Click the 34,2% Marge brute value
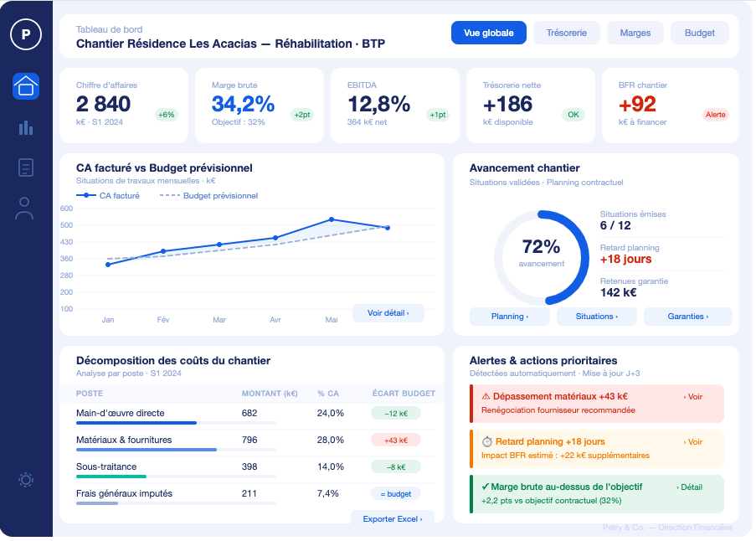This screenshot has width=756, height=541. click(x=243, y=104)
